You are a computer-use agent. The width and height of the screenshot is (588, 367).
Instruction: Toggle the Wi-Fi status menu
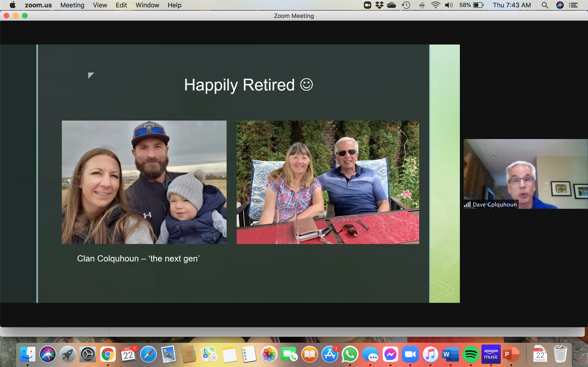(435, 5)
